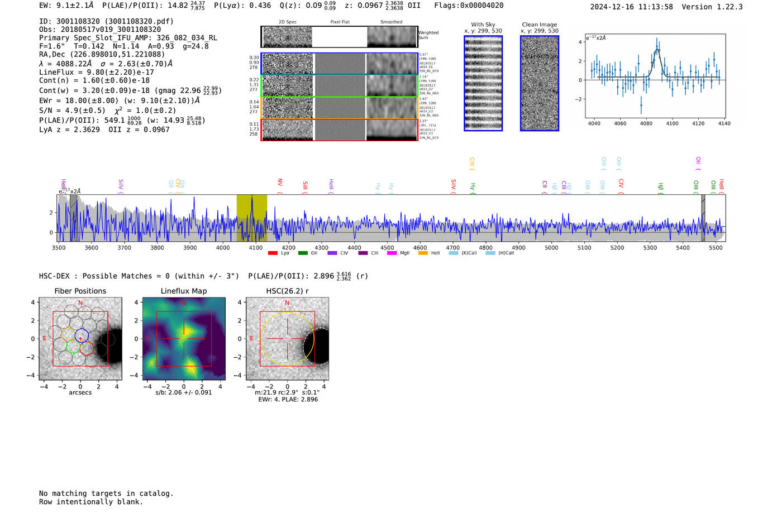Click the Row intentionally blank text
782x532 pixels.
91,502
